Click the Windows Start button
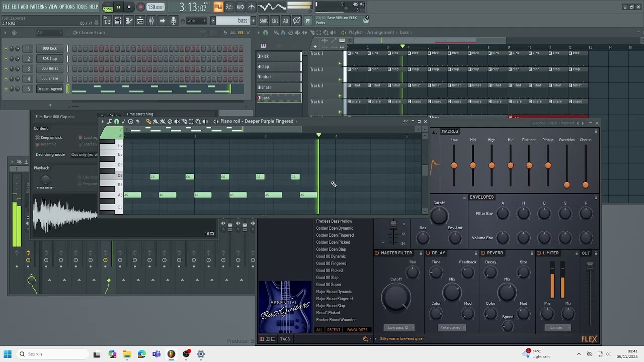Viewport: 644px width, 362px height. 8,354
